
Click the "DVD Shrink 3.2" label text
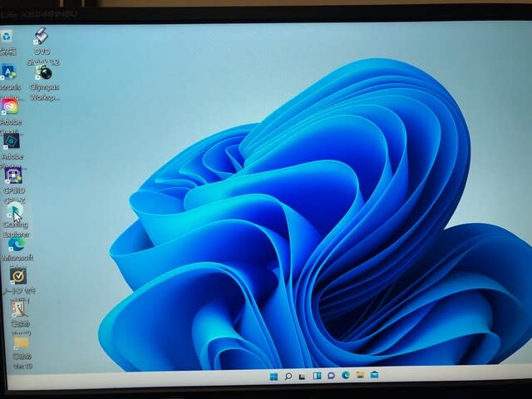[x=42, y=57]
